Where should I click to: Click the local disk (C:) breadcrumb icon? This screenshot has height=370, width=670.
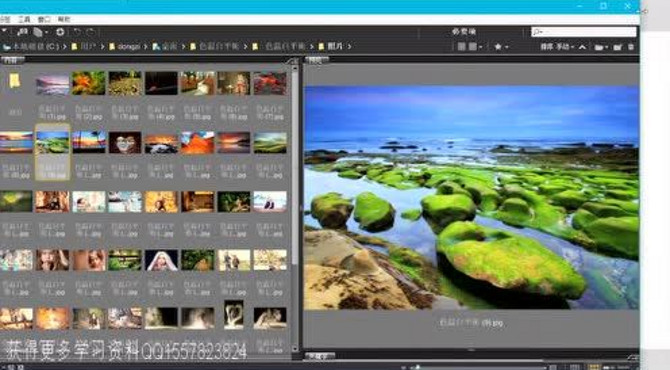[6, 47]
